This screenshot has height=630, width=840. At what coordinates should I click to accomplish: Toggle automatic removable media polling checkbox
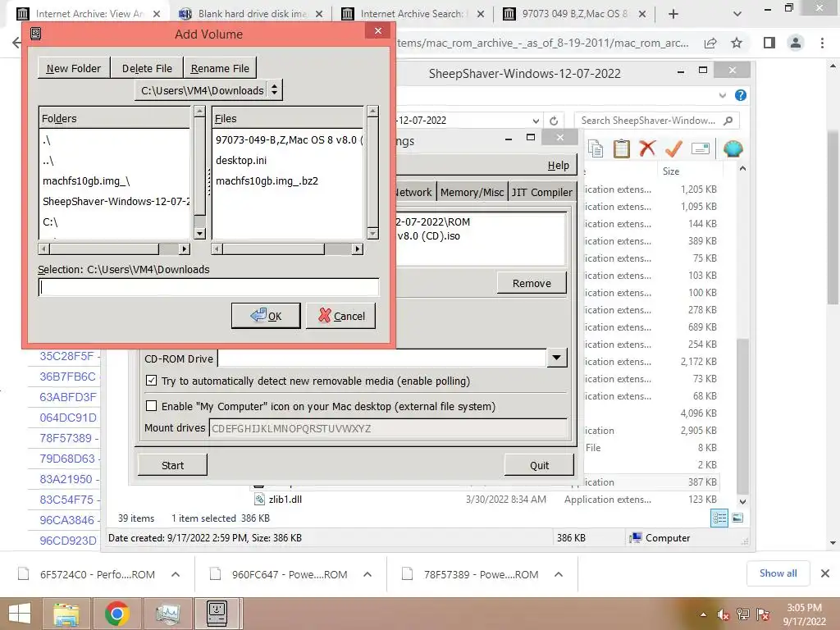(152, 381)
